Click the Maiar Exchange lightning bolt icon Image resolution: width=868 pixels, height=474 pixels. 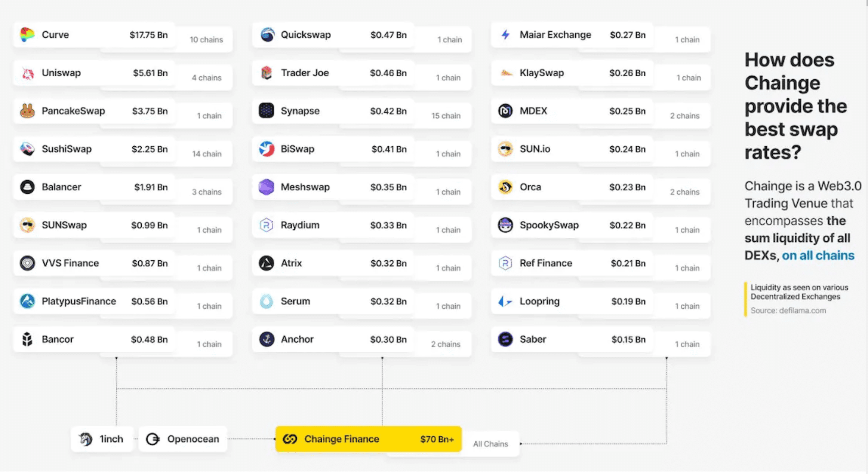pyautogui.click(x=505, y=35)
